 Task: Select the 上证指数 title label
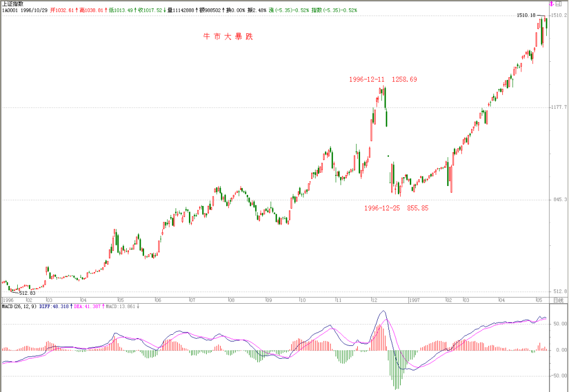click(13, 4)
